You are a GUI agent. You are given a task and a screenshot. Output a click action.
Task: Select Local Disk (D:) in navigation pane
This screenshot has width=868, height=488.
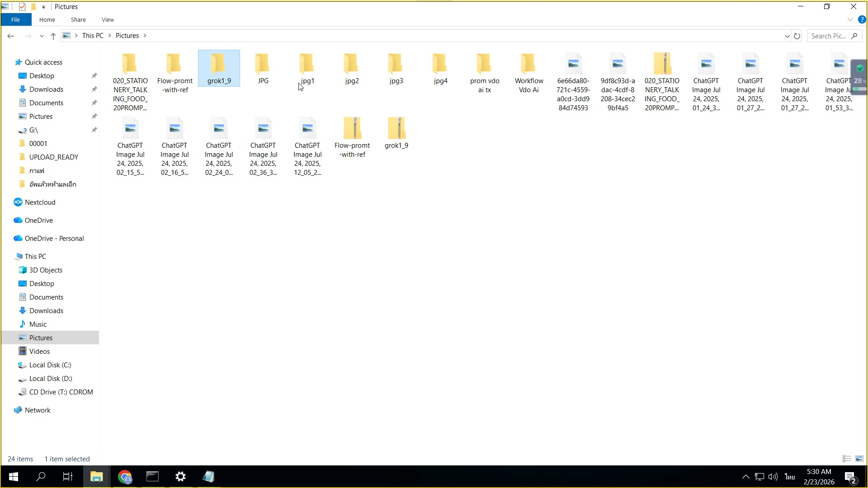point(50,379)
